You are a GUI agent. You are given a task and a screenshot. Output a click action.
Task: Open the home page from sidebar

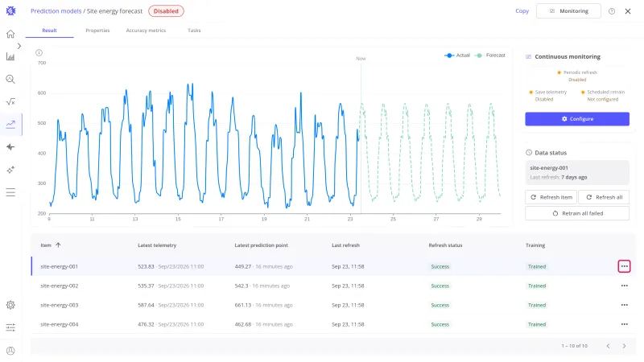(10, 34)
